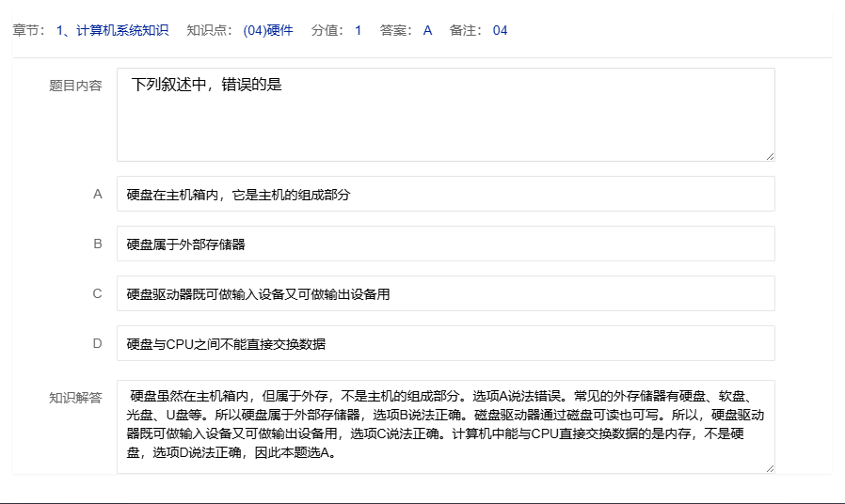Select the knowledge point value (04)硬件

[x=268, y=30]
